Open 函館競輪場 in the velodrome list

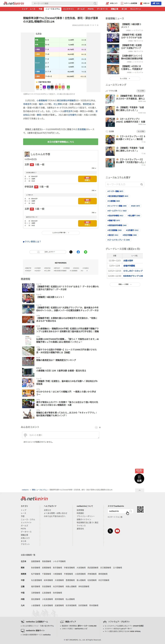(35, 561)
